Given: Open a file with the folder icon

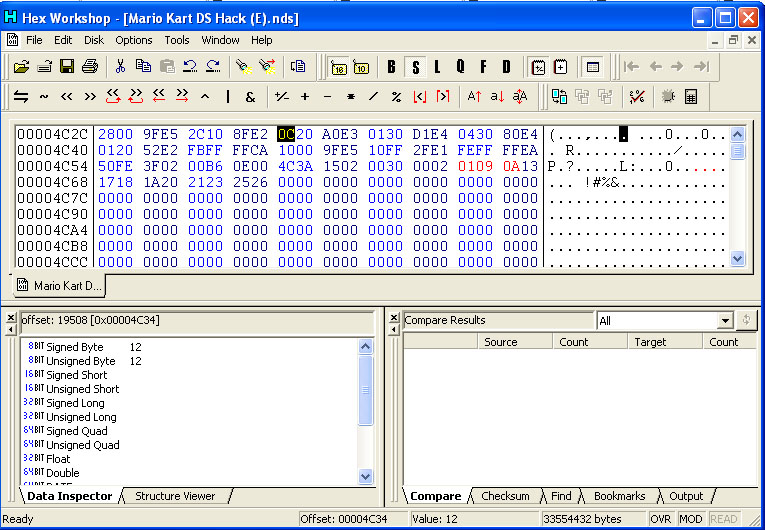Looking at the screenshot, I should 21,67.
